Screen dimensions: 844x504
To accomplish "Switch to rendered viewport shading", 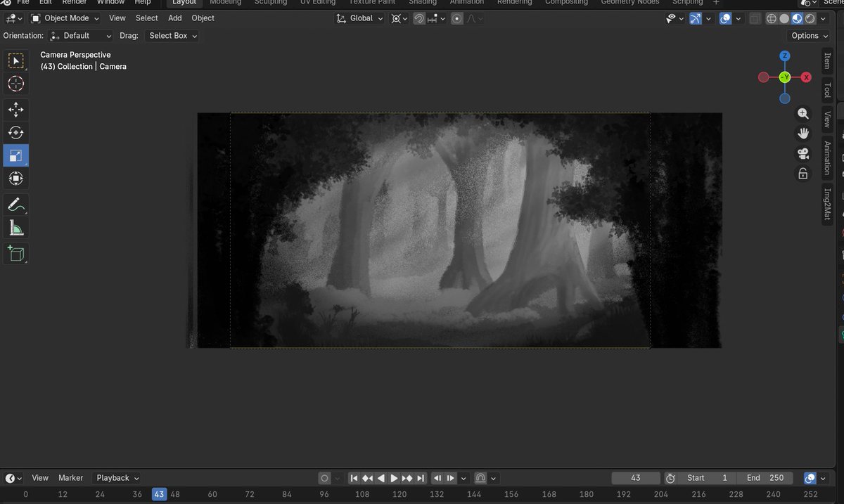I will click(x=810, y=18).
